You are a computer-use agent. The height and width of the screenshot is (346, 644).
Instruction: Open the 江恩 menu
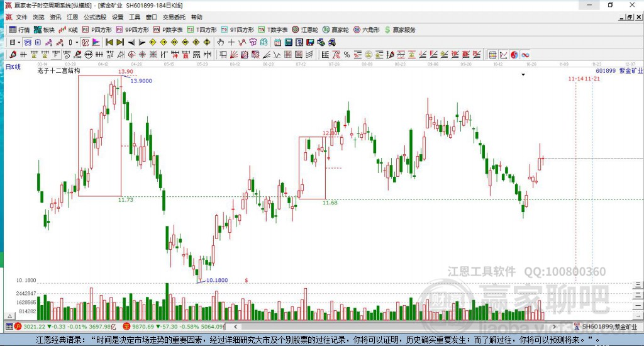(72, 17)
